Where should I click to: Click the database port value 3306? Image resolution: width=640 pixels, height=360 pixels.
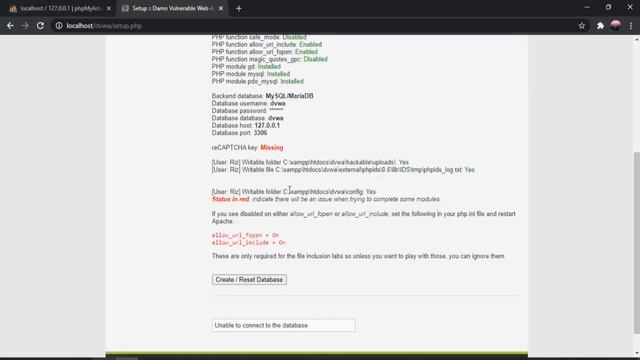[x=260, y=133]
